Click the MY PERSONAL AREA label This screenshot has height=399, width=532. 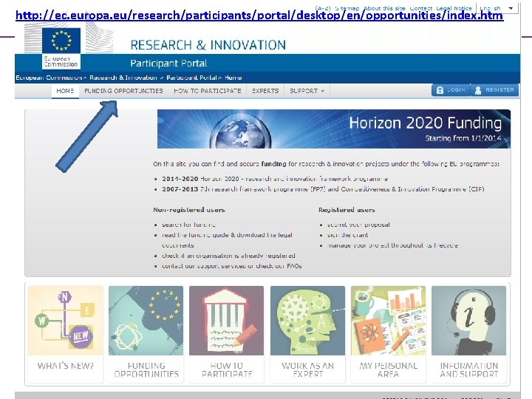(388, 370)
